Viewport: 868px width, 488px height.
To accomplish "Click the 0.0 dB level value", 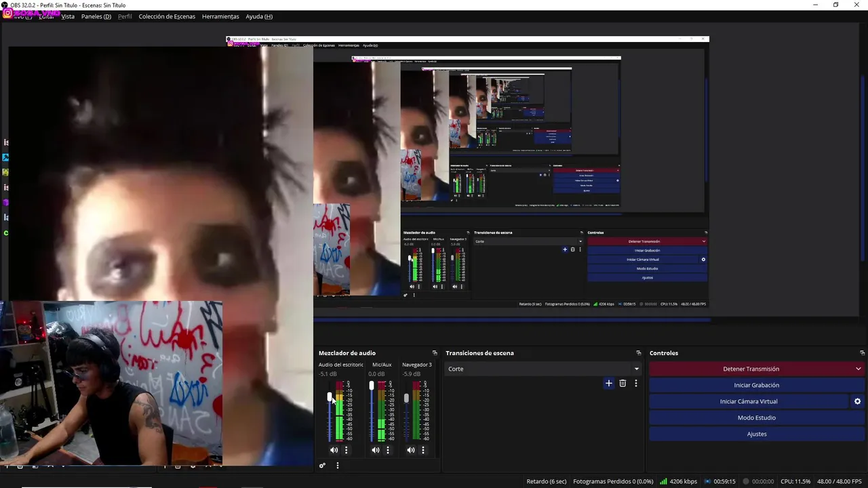I will click(376, 374).
